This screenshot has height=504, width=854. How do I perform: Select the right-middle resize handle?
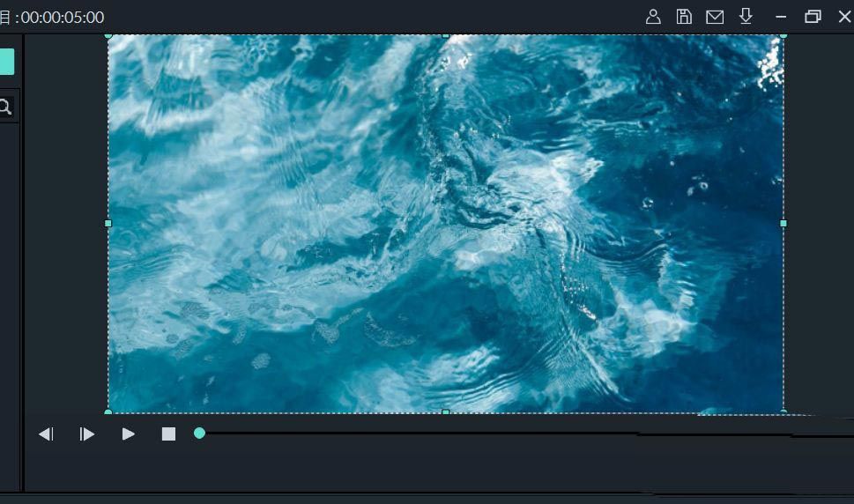coord(783,224)
